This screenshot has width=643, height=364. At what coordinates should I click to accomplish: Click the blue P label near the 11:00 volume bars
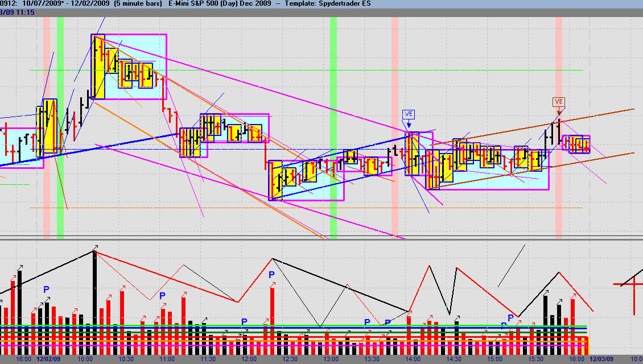[x=162, y=296]
